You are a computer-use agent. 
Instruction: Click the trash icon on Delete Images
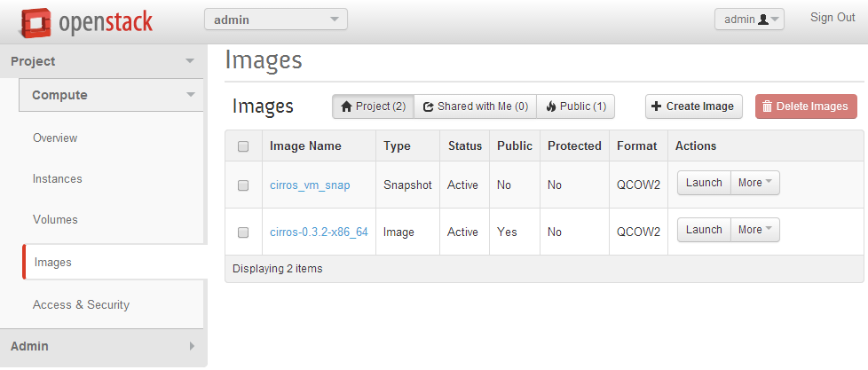[x=767, y=106]
